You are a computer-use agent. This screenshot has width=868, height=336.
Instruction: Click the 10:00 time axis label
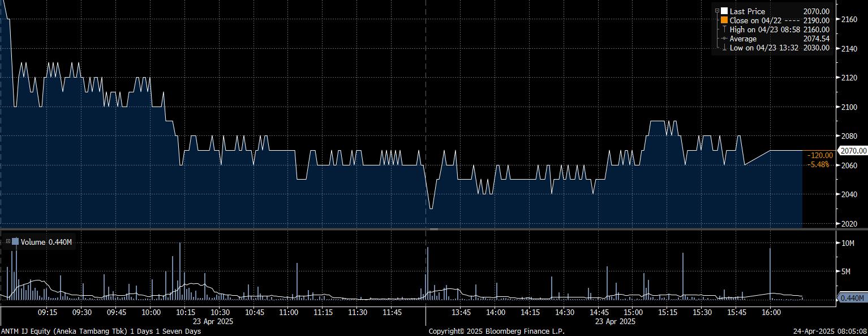click(151, 313)
